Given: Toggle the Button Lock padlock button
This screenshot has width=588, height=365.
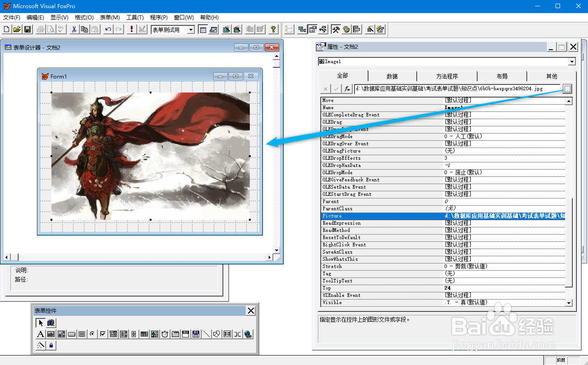Looking at the screenshot, I should (x=51, y=345).
